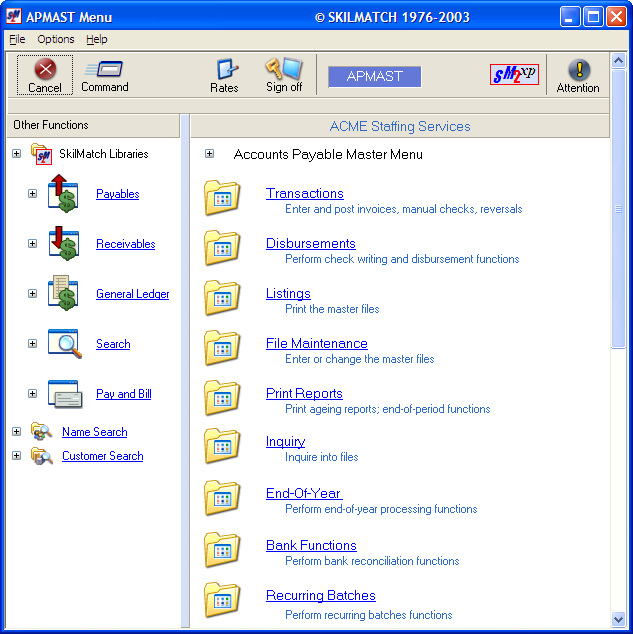This screenshot has height=634, width=633.
Task: Expand the Pay and Bill node
Action: [x=32, y=393]
